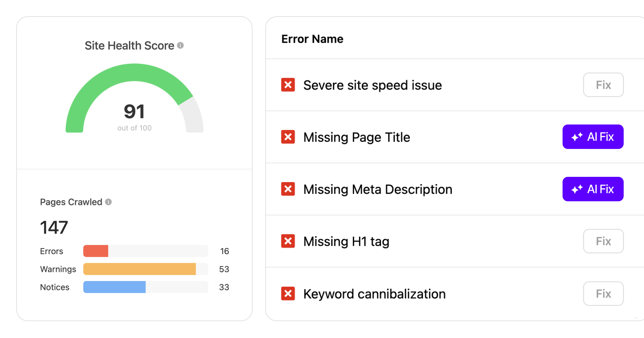Click the 147 pages crawled number

[54, 227]
